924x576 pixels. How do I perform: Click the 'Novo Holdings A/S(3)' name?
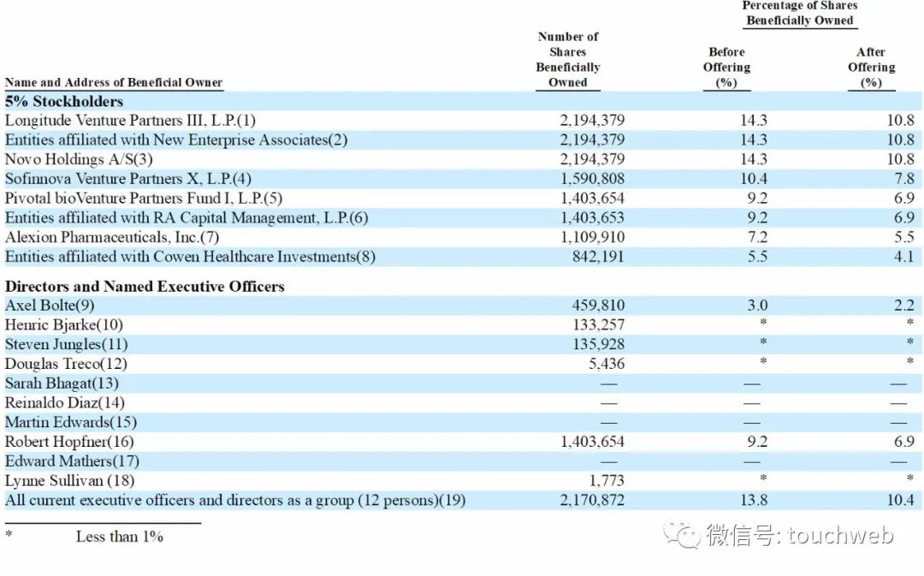(x=79, y=160)
